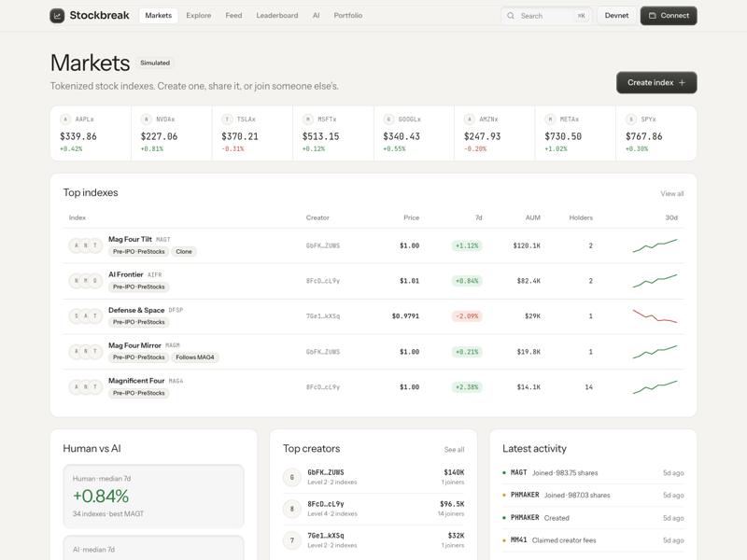Click the -2.09% 7d badge
This screenshot has height=560, width=747.
pyautogui.click(x=467, y=316)
